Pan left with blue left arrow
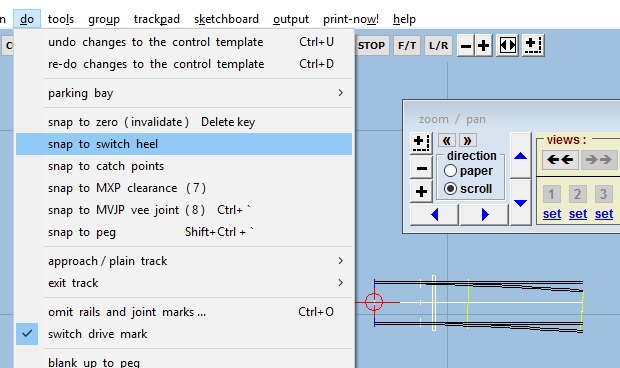The height and width of the screenshot is (368, 620). click(435, 215)
